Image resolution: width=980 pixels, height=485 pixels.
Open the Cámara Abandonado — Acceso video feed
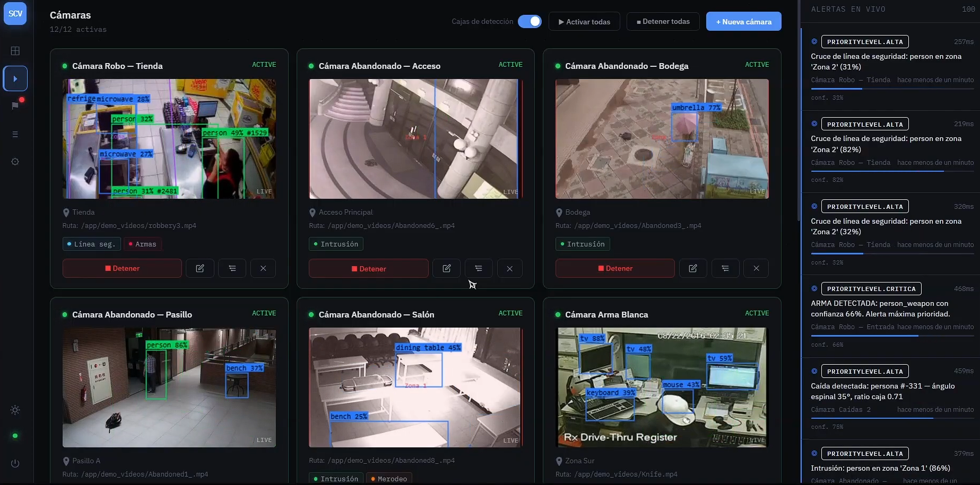415,139
